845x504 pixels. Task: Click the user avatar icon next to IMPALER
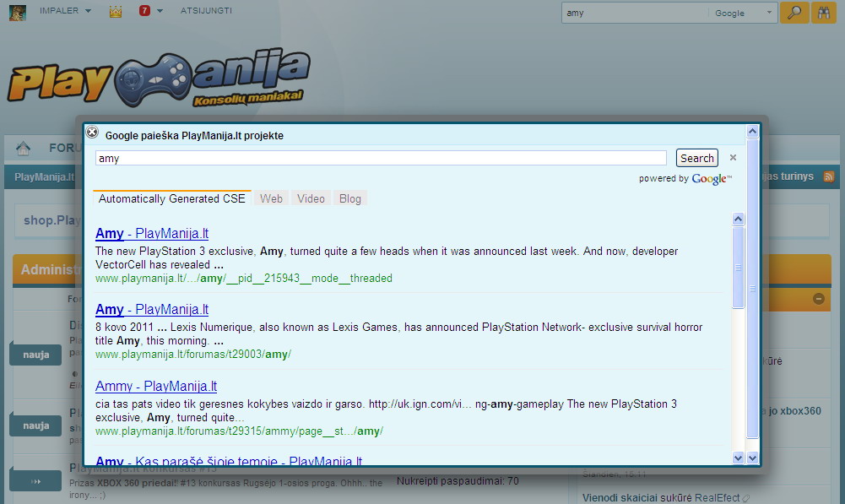click(x=17, y=12)
